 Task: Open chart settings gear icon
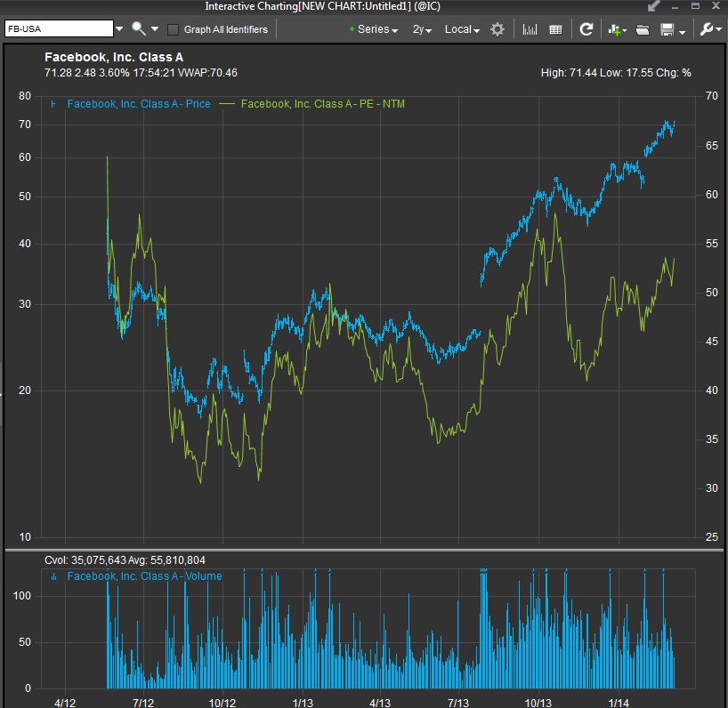point(497,29)
